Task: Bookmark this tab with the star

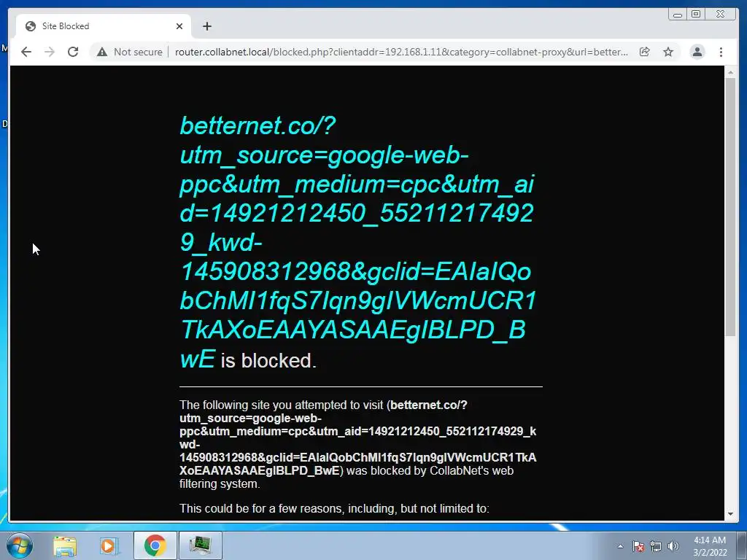Action: tap(668, 52)
